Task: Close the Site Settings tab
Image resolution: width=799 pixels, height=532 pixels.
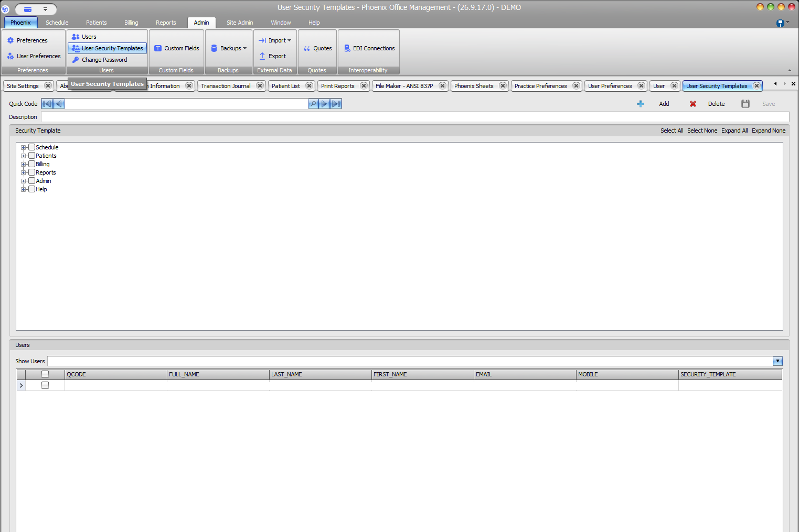Action: point(48,85)
